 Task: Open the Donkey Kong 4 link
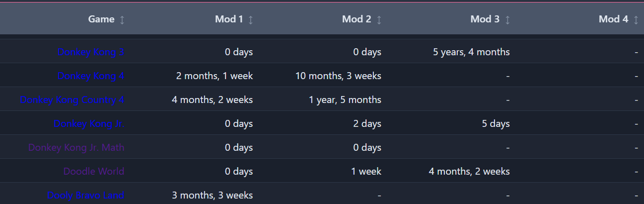tap(91, 76)
